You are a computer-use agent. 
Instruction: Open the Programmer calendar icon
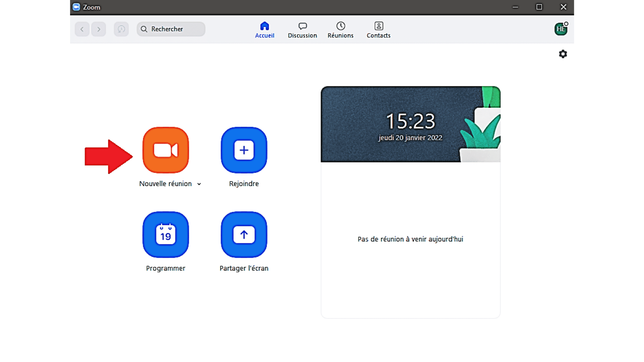(166, 234)
